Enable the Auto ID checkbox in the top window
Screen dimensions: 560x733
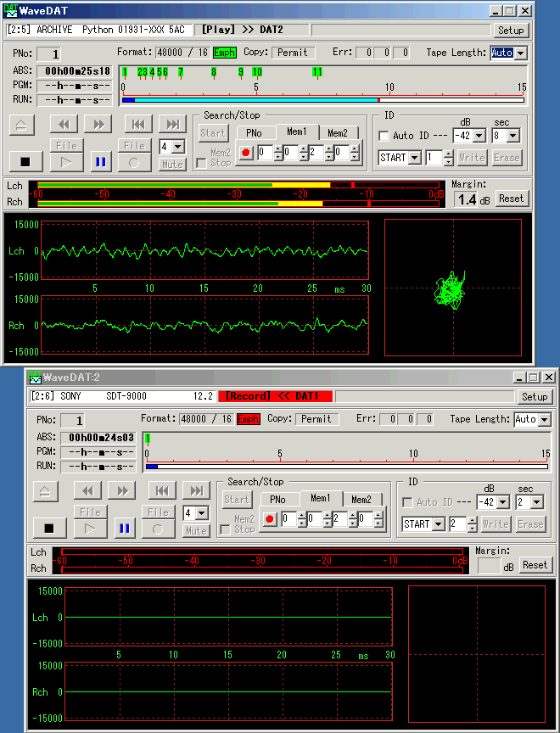point(384,136)
